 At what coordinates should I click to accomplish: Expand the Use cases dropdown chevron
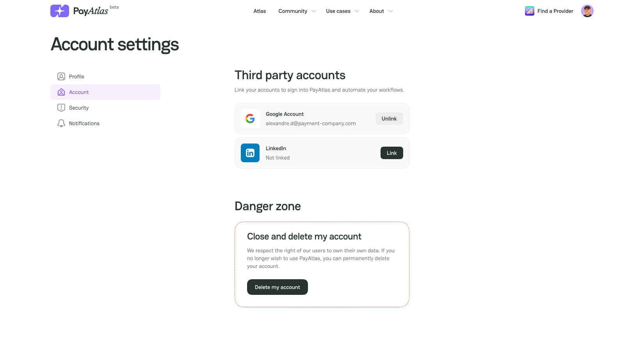click(357, 11)
